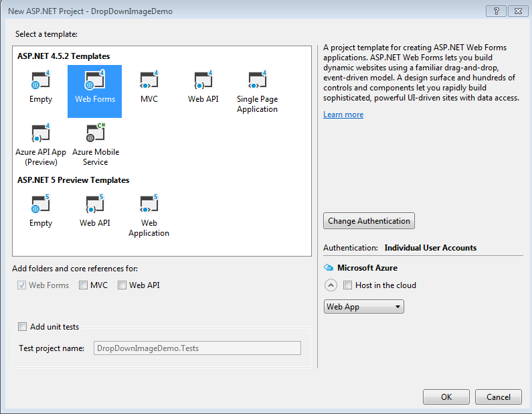This screenshot has width=532, height=414.
Task: Click the 'Microsoft Azure' heading text
Action: [367, 267]
